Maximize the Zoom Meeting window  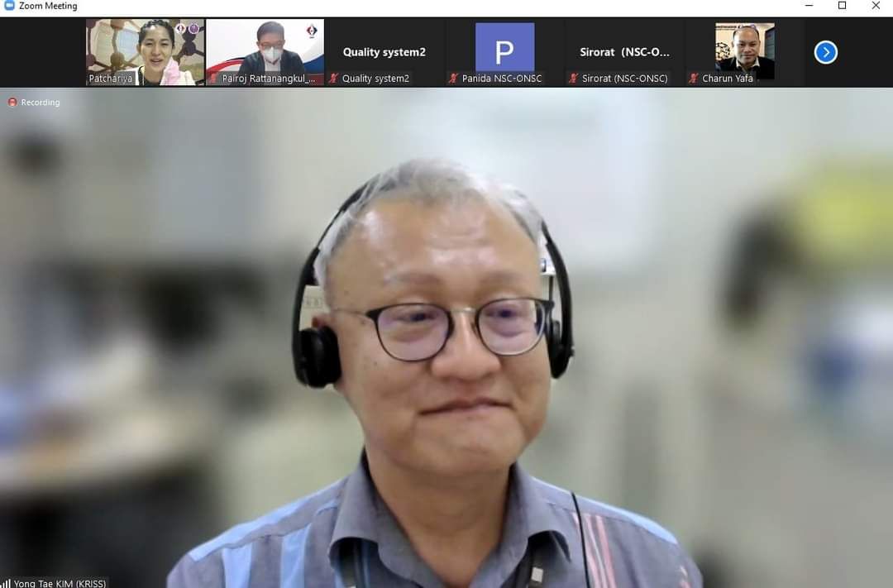[x=842, y=6]
